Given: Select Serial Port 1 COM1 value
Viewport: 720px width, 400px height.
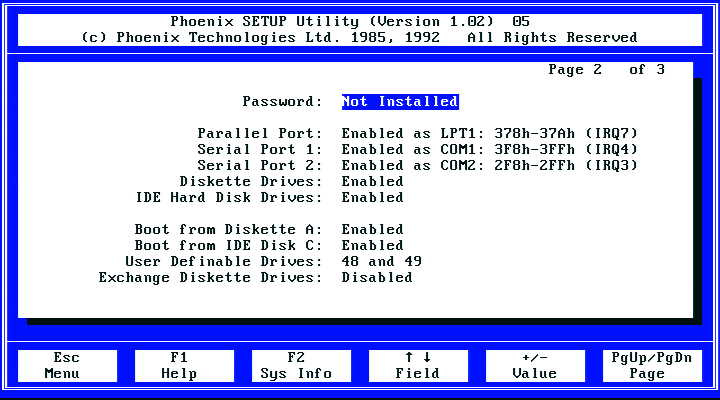Looking at the screenshot, I should click(x=489, y=150).
